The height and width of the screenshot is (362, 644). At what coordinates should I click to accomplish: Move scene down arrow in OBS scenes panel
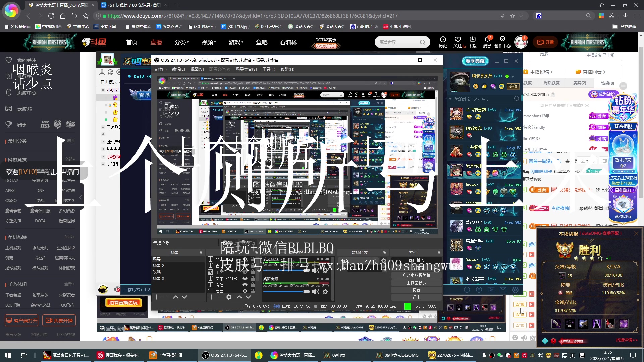[184, 297]
